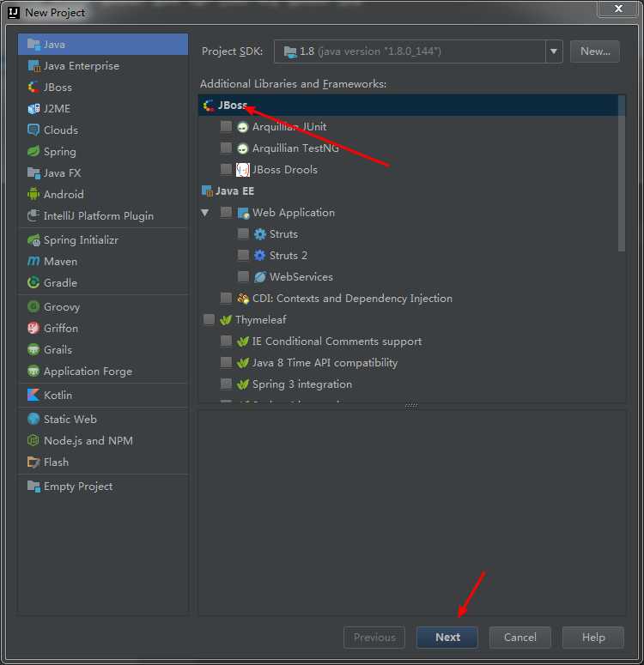Image resolution: width=644 pixels, height=665 pixels.
Task: Choose the Gradle project category
Action: coord(103,282)
